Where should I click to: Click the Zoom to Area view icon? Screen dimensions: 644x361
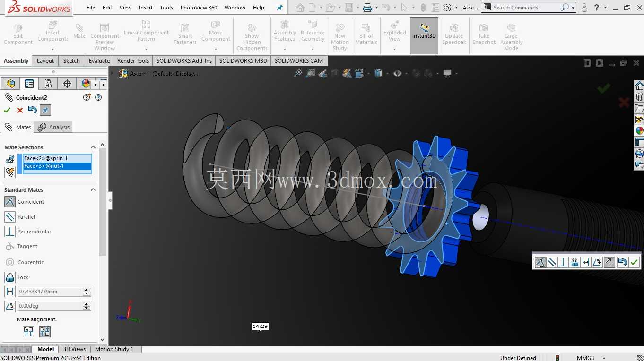tap(310, 73)
